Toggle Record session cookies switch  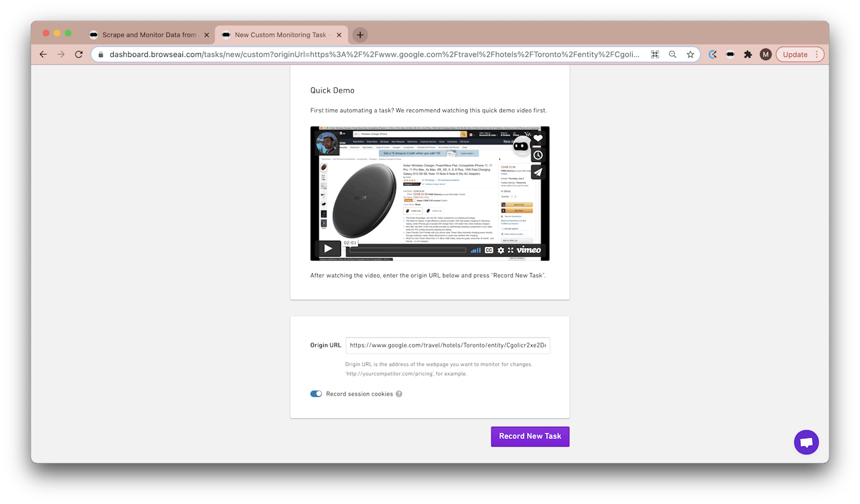coord(316,394)
